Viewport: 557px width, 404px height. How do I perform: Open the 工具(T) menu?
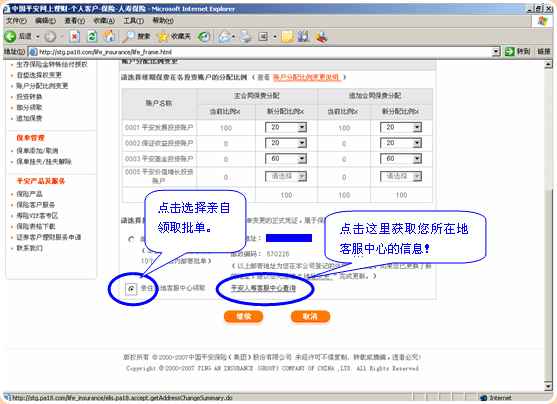point(134,21)
